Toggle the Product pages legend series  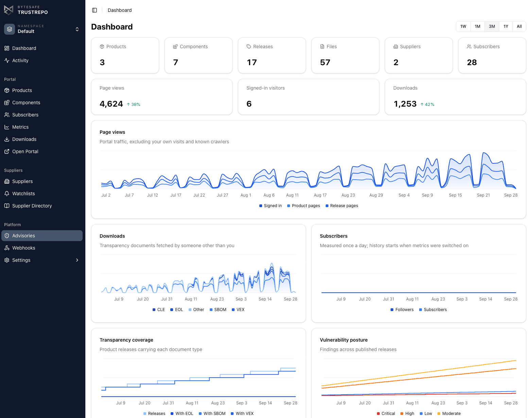click(304, 206)
